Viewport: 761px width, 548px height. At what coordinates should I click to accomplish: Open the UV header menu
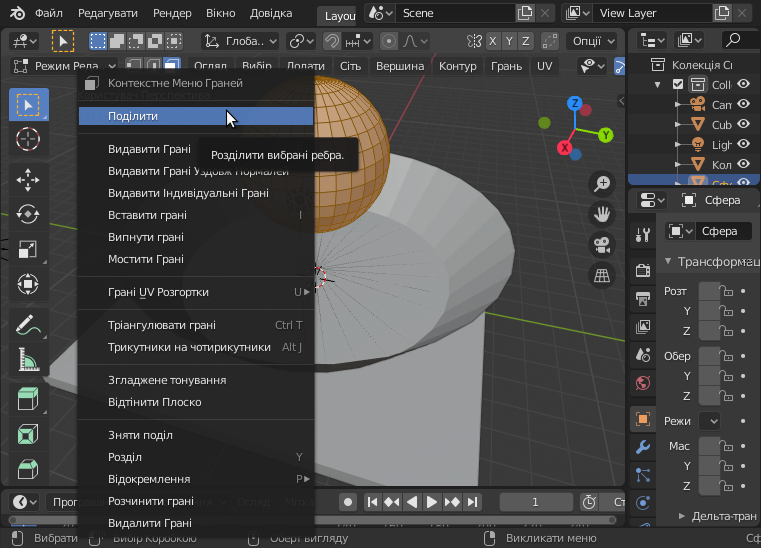coord(544,66)
